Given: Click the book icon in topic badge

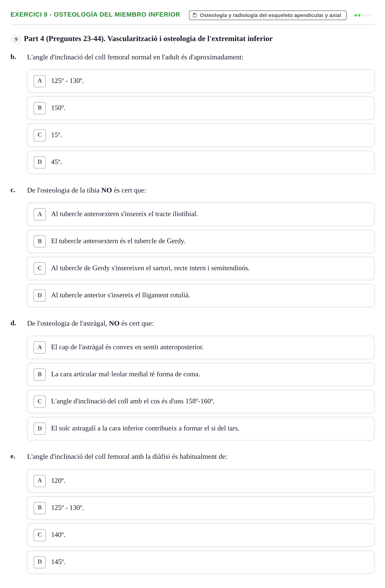Looking at the screenshot, I should pos(194,15).
